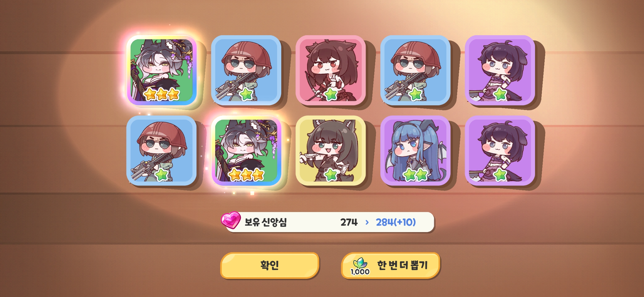Select the two-star blue-haired demon girl card

[x=415, y=150]
